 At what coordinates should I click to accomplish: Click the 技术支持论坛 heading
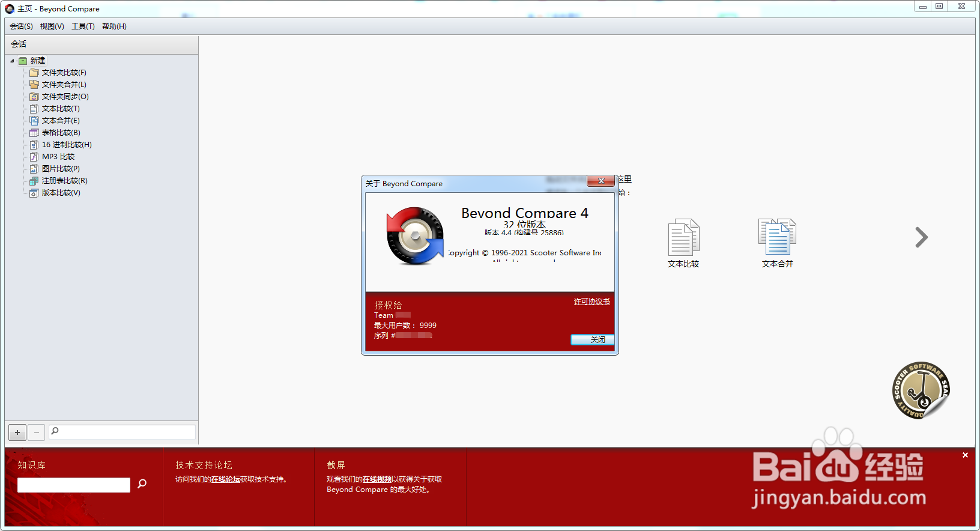[204, 465]
